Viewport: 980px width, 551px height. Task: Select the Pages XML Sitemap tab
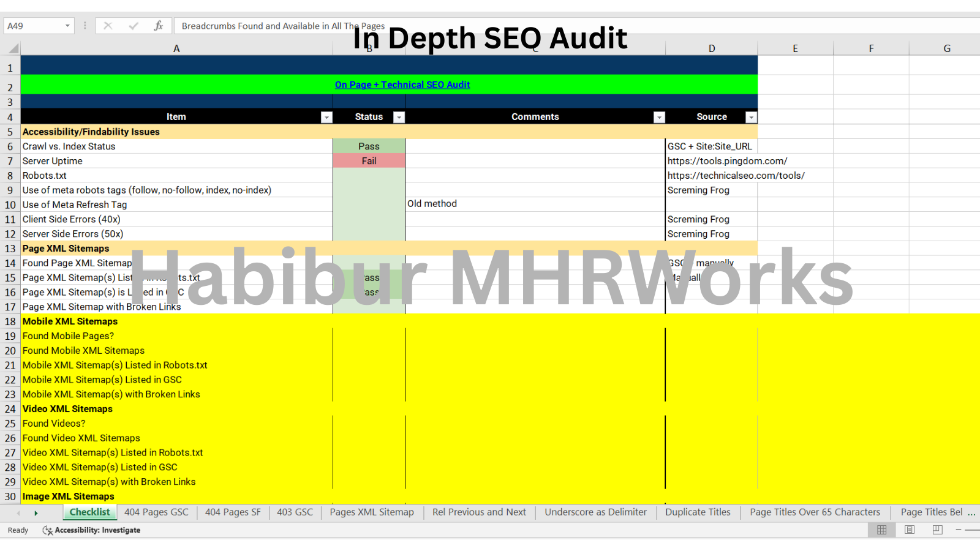(372, 512)
